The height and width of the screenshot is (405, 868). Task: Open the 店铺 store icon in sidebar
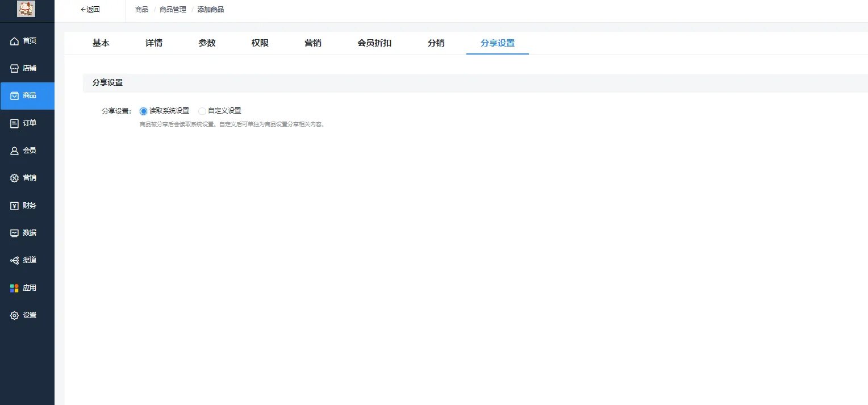15,68
